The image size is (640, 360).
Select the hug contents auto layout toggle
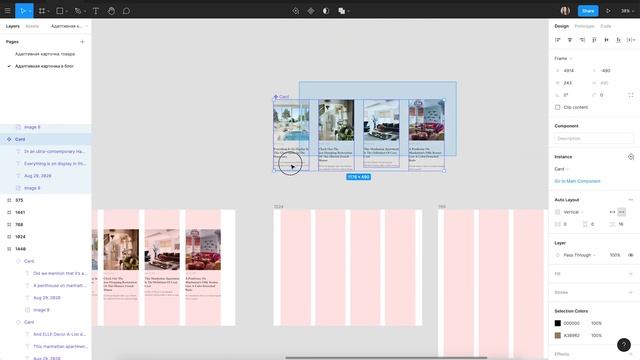coord(622,212)
